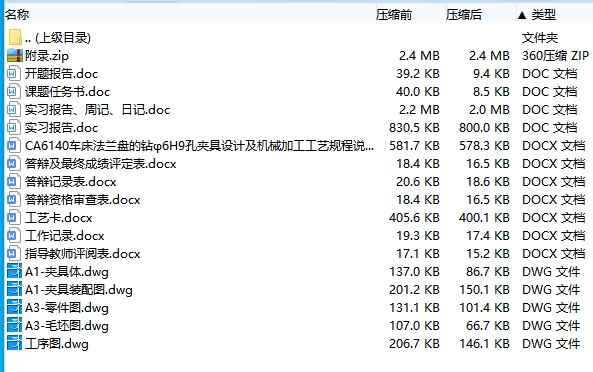The width and height of the screenshot is (593, 372).
Task: Click the parent directory folder icon
Action: point(15,37)
